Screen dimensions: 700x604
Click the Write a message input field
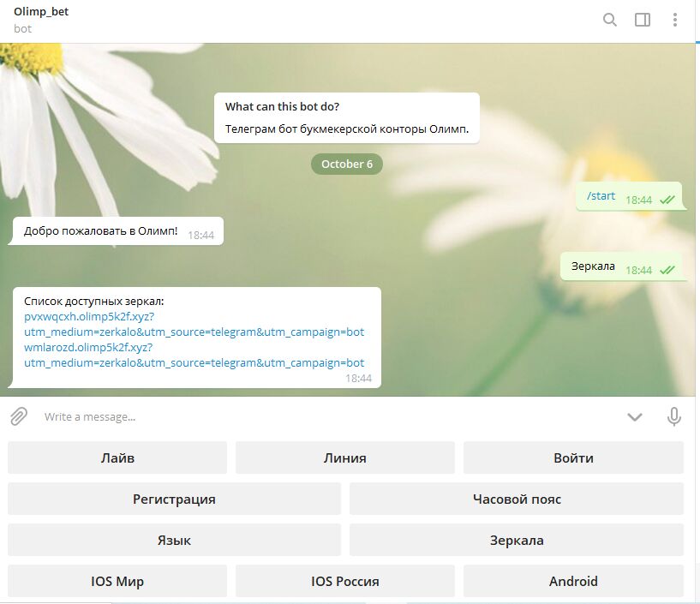coord(331,417)
